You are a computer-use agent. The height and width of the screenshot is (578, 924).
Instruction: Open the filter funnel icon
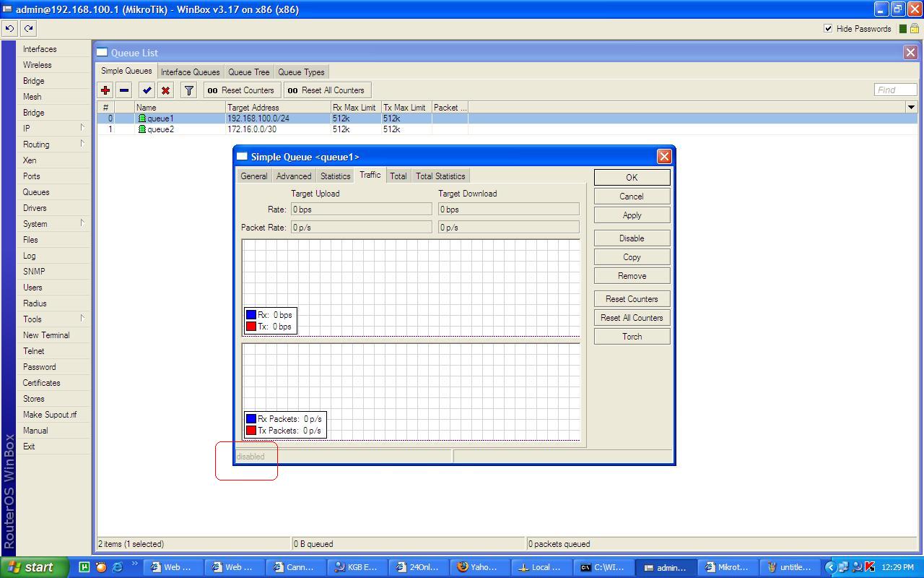188,90
